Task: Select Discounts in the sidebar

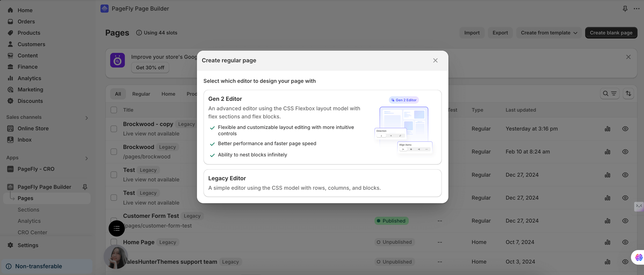Action: point(30,101)
